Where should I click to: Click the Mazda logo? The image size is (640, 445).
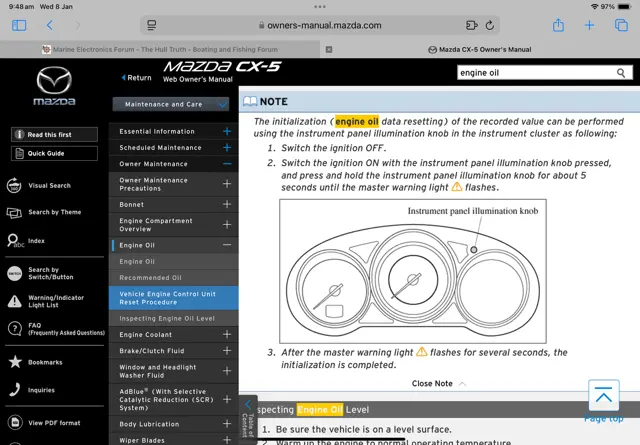pos(54,86)
